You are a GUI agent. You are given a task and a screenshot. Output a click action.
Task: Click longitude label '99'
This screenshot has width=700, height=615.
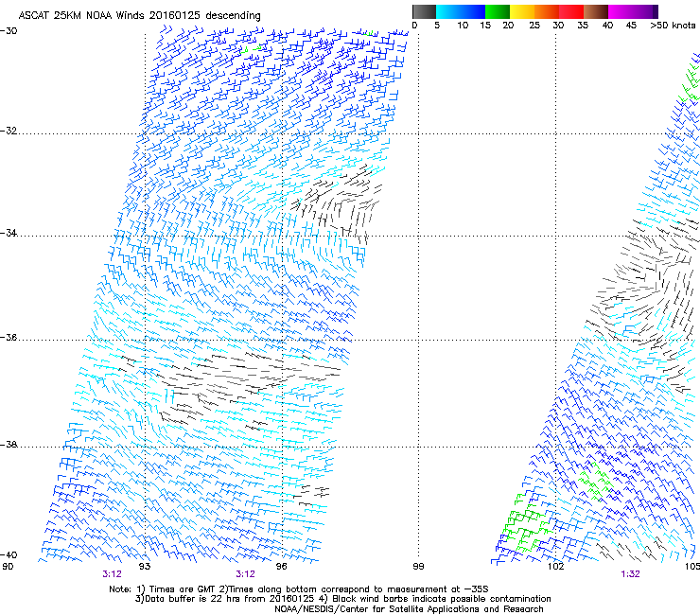418,567
